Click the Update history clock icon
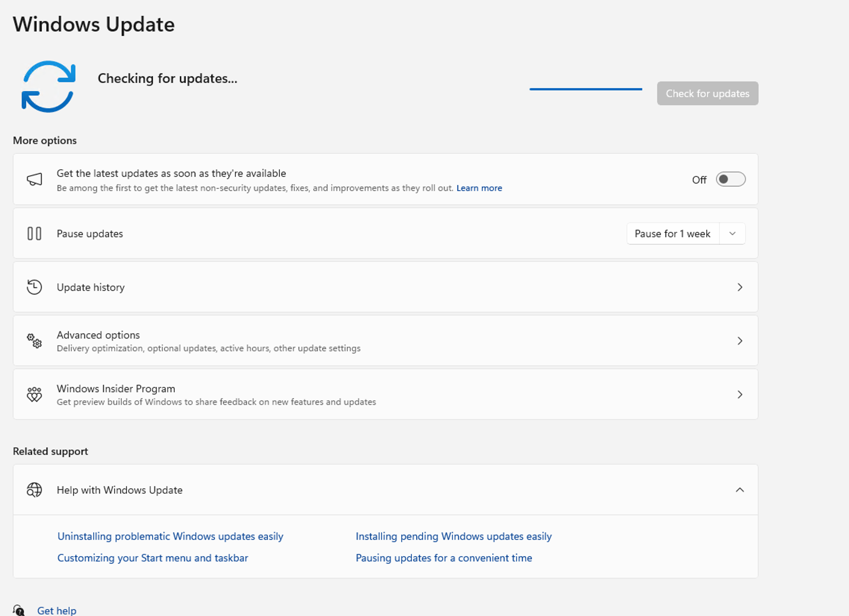 (34, 287)
